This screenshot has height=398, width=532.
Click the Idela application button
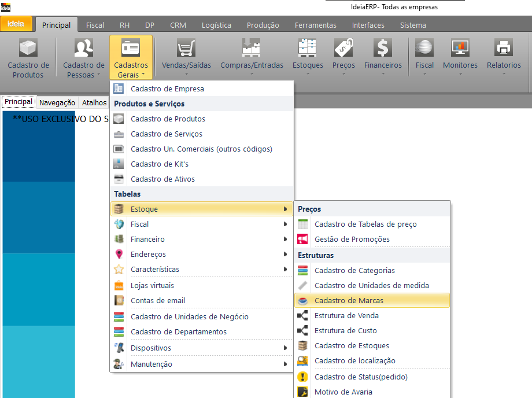click(x=16, y=24)
